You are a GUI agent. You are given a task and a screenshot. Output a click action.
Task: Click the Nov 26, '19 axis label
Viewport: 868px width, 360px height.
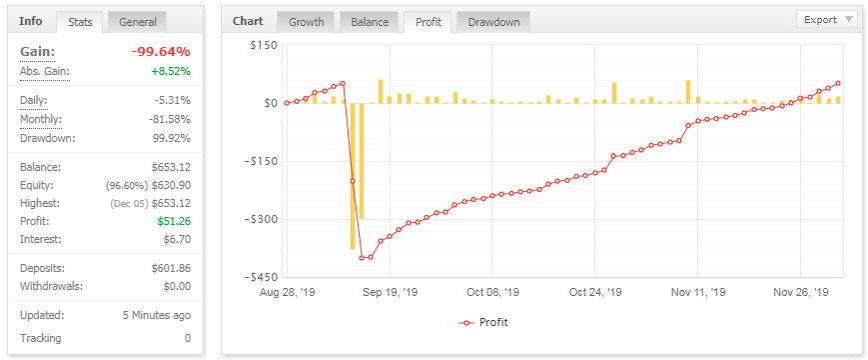tap(800, 292)
